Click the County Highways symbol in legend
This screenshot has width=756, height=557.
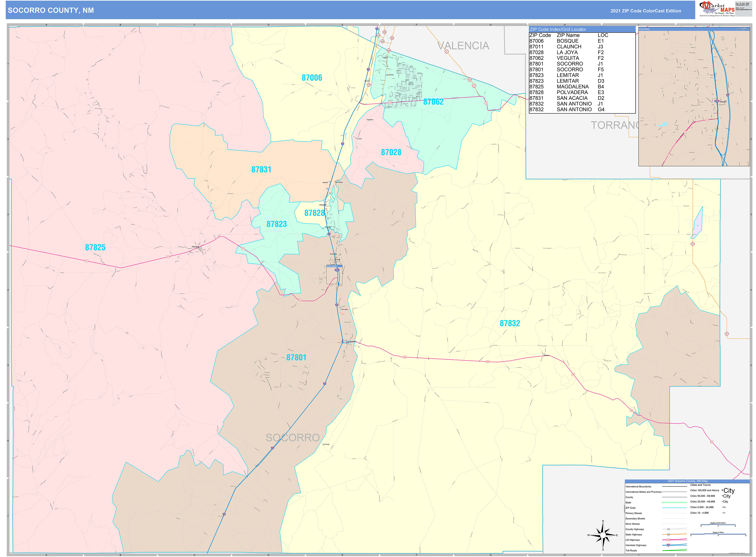click(669, 529)
